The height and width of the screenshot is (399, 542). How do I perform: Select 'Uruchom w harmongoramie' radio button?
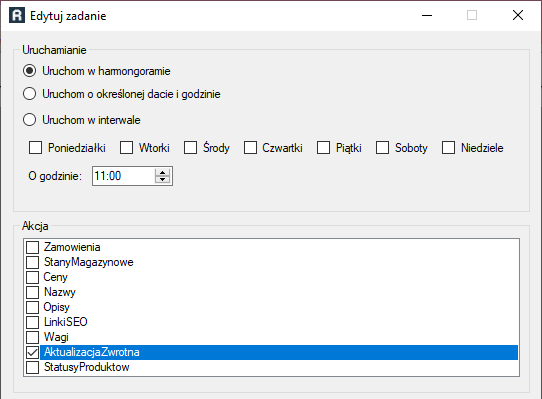click(29, 71)
